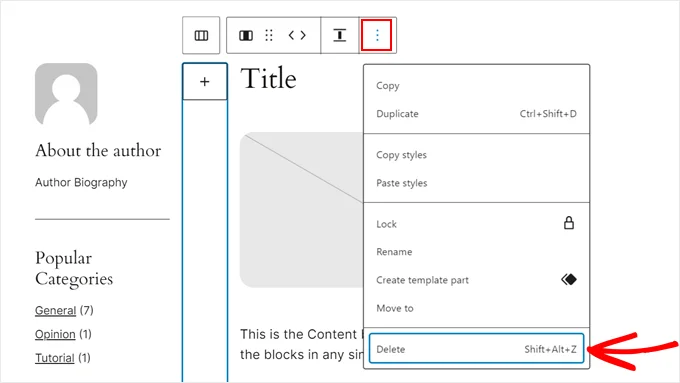
Task: Click the Column block type icon
Action: click(246, 36)
